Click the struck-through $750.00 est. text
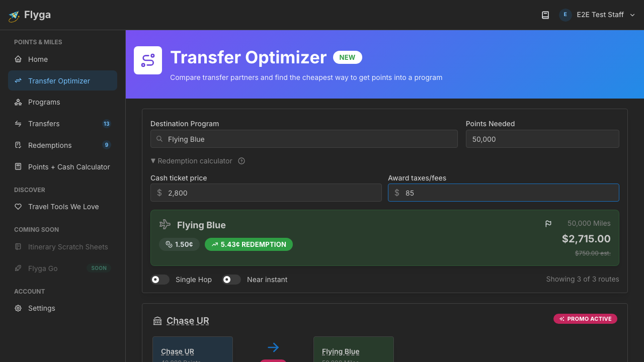644x362 pixels. click(593, 253)
